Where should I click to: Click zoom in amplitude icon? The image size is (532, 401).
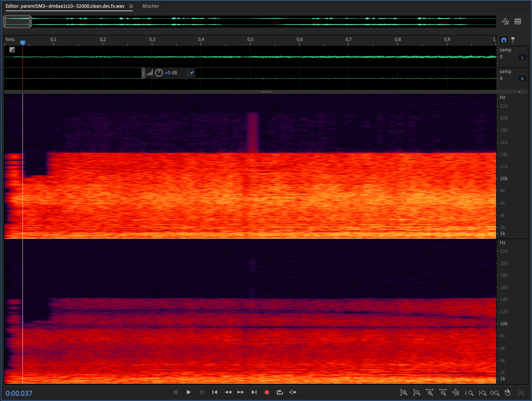[403, 392]
